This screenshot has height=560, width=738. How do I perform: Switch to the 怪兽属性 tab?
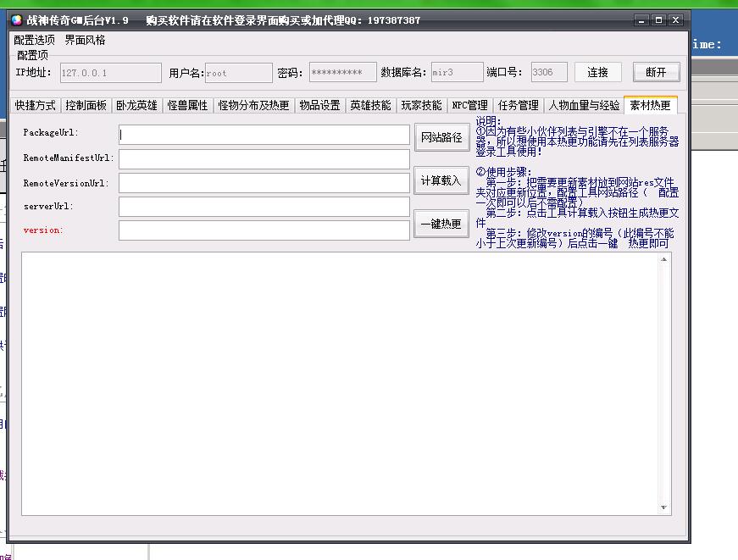(x=188, y=105)
